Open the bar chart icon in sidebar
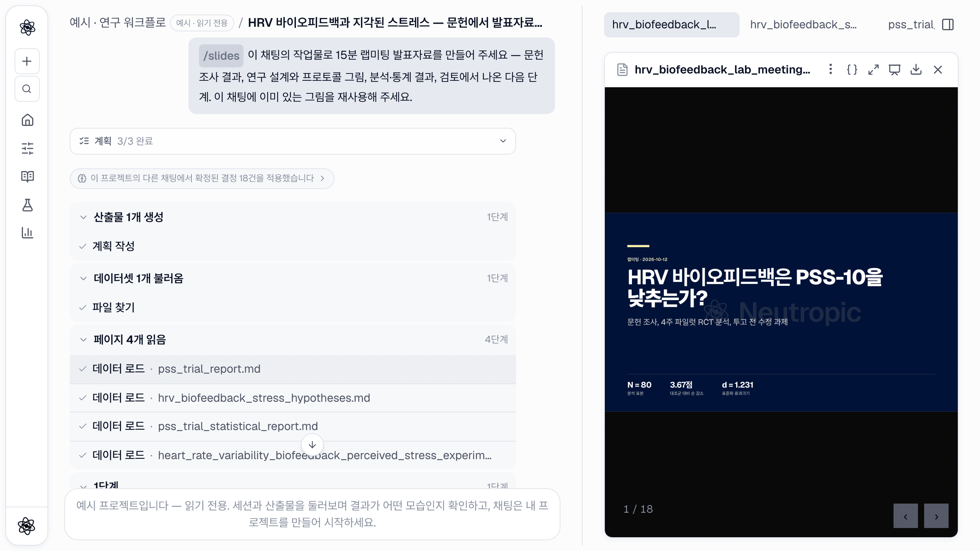The image size is (980, 551). [x=27, y=233]
